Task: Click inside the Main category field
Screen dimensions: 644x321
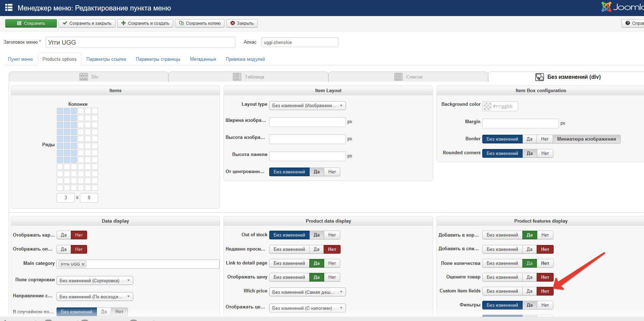Action: 138,264
